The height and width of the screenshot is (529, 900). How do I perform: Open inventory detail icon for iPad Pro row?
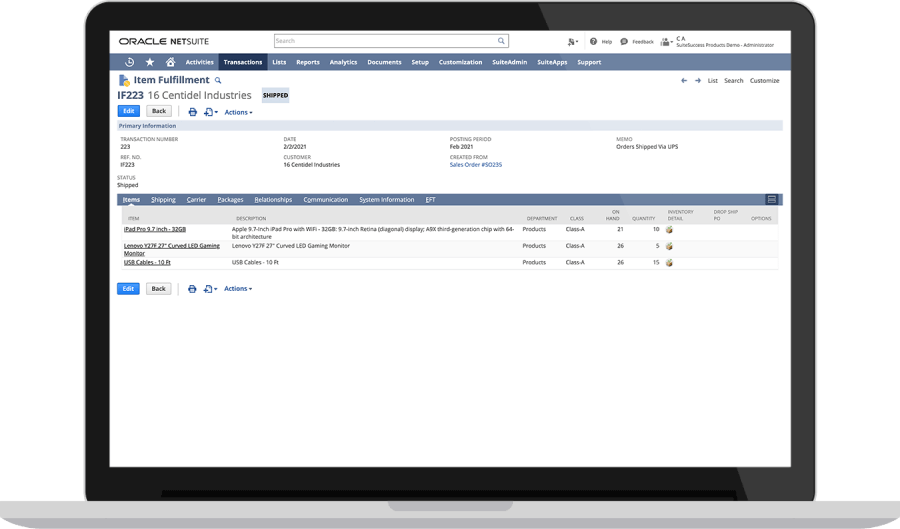tap(669, 230)
